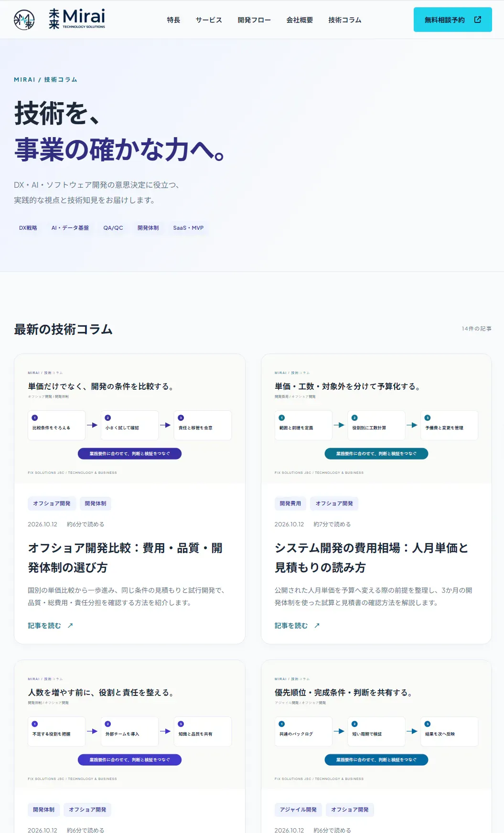
Task: Open thumbnail 優先順位・完成条件・判断を共有する。
Action: [376, 725]
